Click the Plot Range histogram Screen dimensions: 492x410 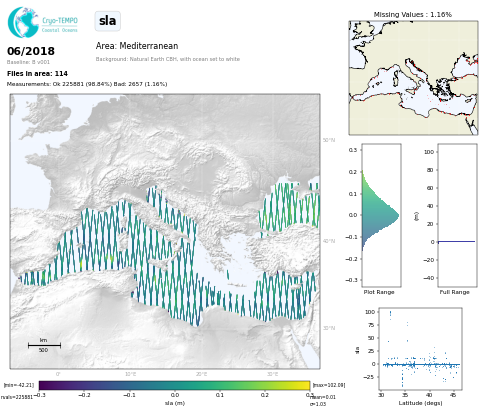pos(381,215)
